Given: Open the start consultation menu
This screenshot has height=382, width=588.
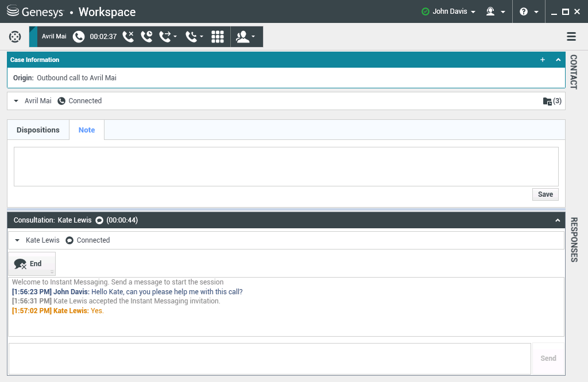Looking at the screenshot, I should point(246,37).
